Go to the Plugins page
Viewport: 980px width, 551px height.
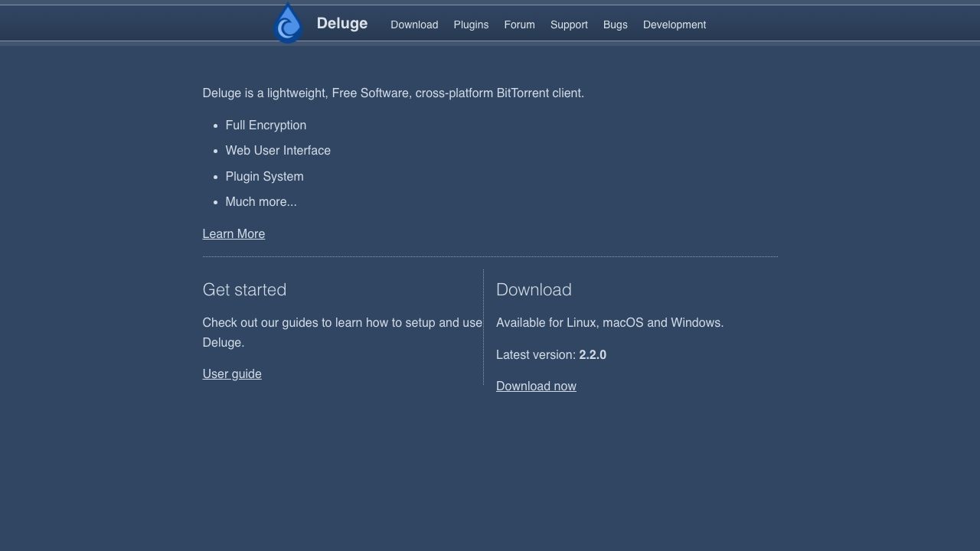471,24
